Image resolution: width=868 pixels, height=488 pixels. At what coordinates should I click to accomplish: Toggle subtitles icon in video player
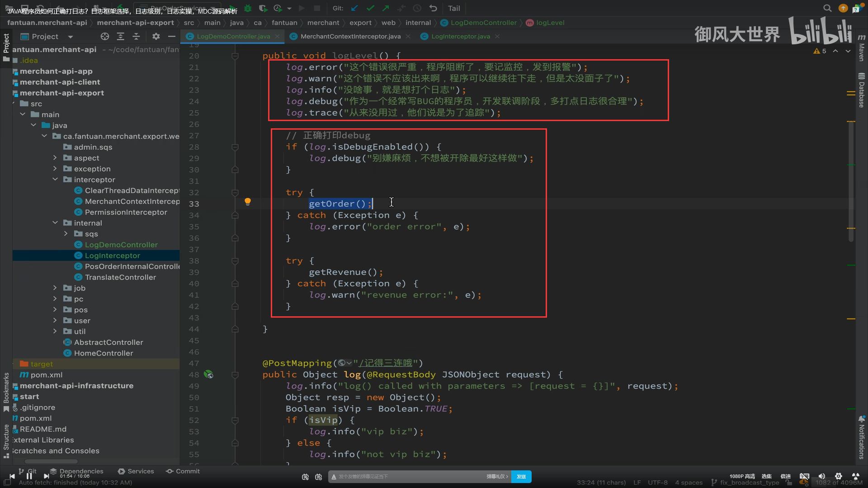pos(804,476)
